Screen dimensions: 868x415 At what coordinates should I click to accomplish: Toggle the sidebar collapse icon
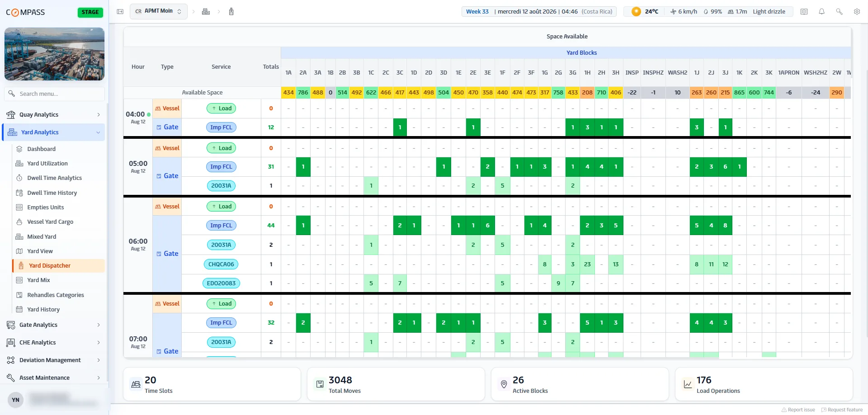pyautogui.click(x=120, y=12)
